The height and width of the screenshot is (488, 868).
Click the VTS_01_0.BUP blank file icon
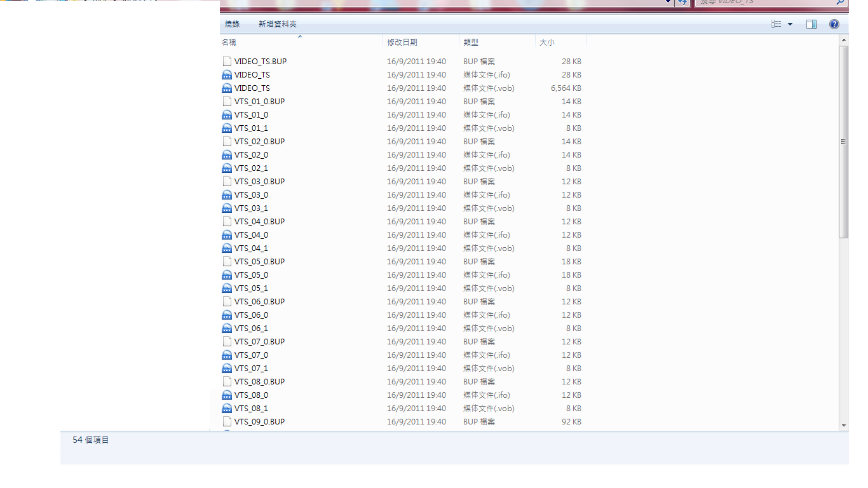(227, 102)
